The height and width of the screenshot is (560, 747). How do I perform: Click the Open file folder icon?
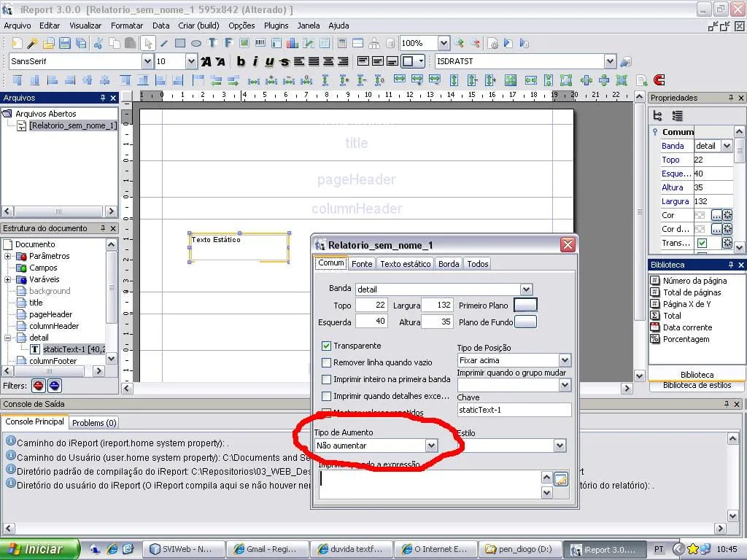tap(49, 44)
